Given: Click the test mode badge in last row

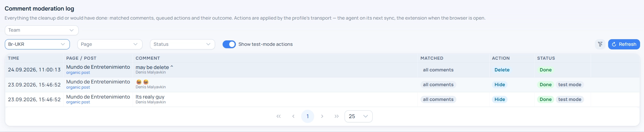Looking at the screenshot, I should pyautogui.click(x=570, y=99).
